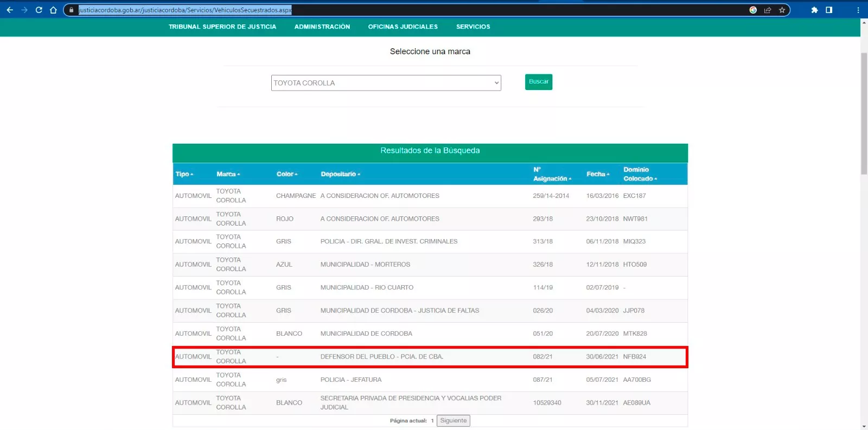The height and width of the screenshot is (430, 868).
Task: Go to the browser home page
Action: (53, 10)
